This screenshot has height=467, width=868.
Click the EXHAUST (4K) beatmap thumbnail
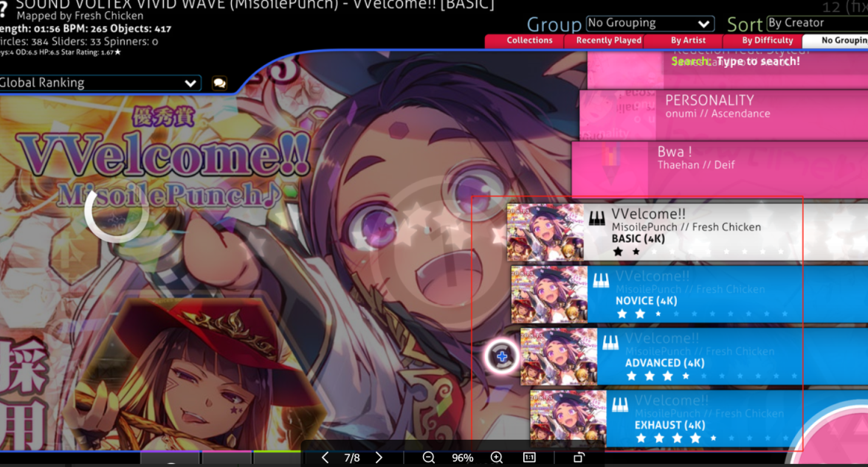(568, 418)
